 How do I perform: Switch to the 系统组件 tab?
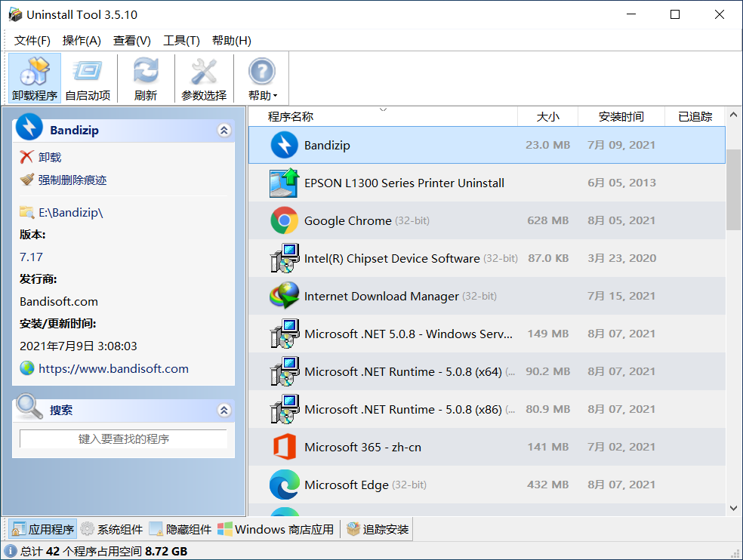coord(112,529)
